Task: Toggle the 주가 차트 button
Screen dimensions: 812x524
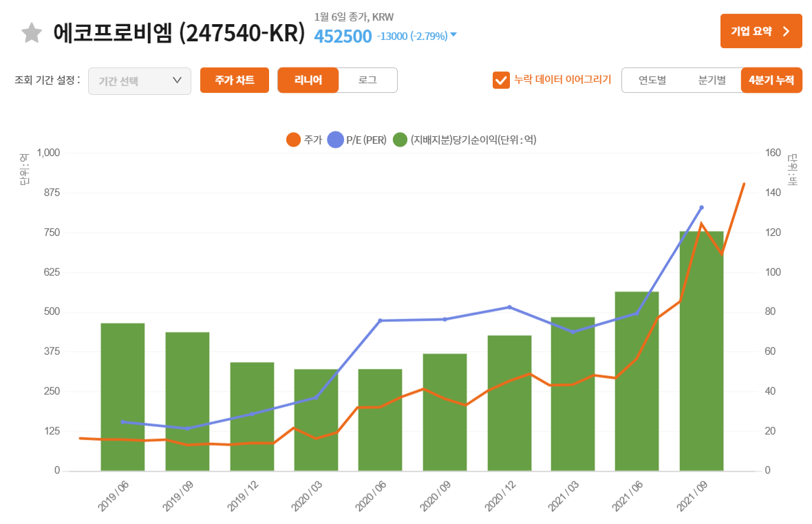Action: [x=235, y=80]
